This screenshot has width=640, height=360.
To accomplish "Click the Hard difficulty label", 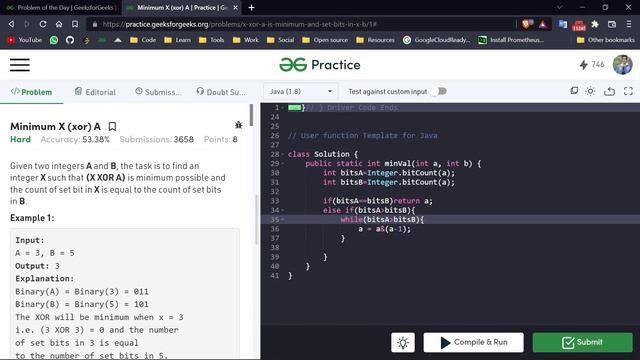I will click(20, 140).
